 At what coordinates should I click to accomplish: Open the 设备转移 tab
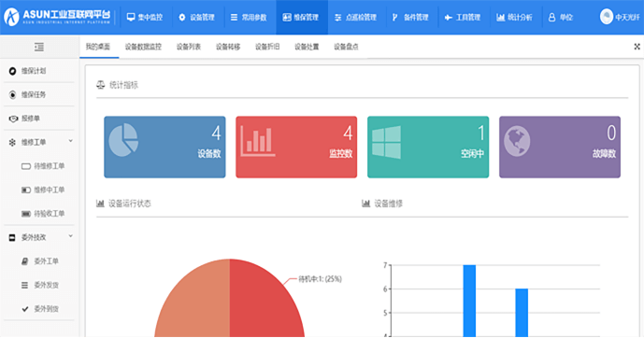click(228, 47)
